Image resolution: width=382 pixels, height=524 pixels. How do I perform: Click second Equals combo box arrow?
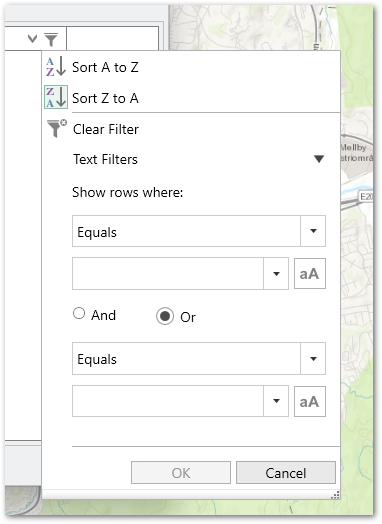click(x=313, y=359)
